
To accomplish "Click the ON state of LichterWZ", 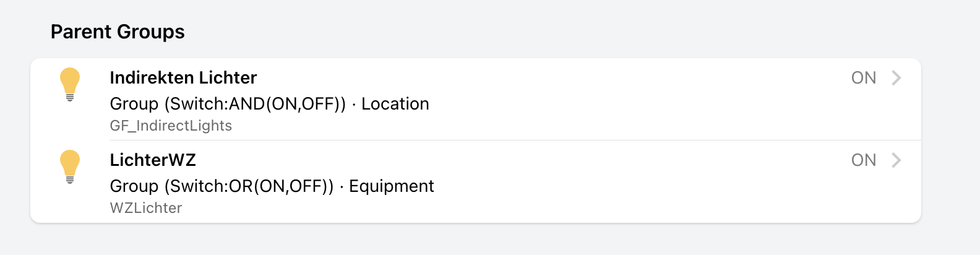I will click(x=863, y=160).
